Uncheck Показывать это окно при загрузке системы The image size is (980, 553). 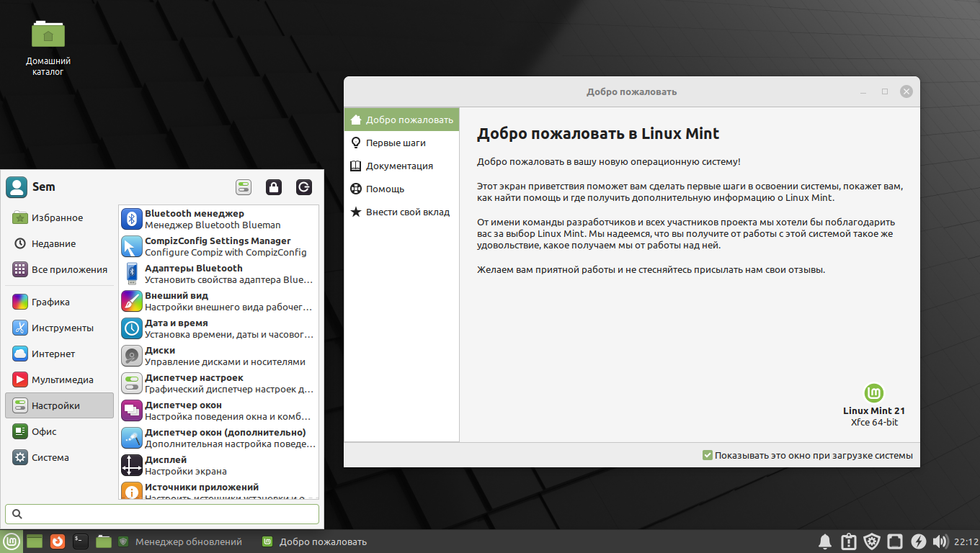[708, 455]
